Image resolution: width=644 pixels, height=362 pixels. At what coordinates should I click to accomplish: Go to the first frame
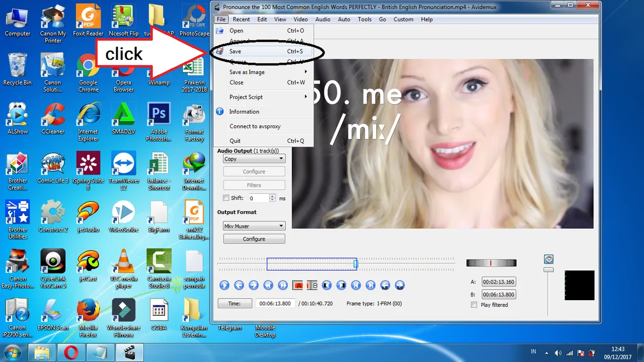[x=356, y=286]
